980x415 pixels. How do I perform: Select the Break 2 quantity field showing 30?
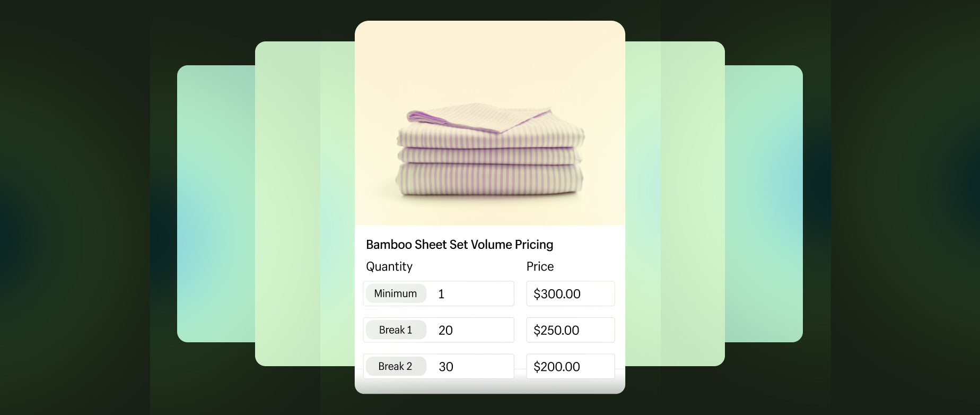(472, 366)
